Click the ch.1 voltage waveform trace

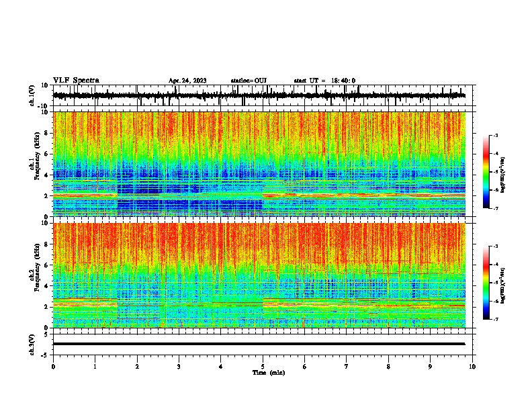[x=259, y=95]
